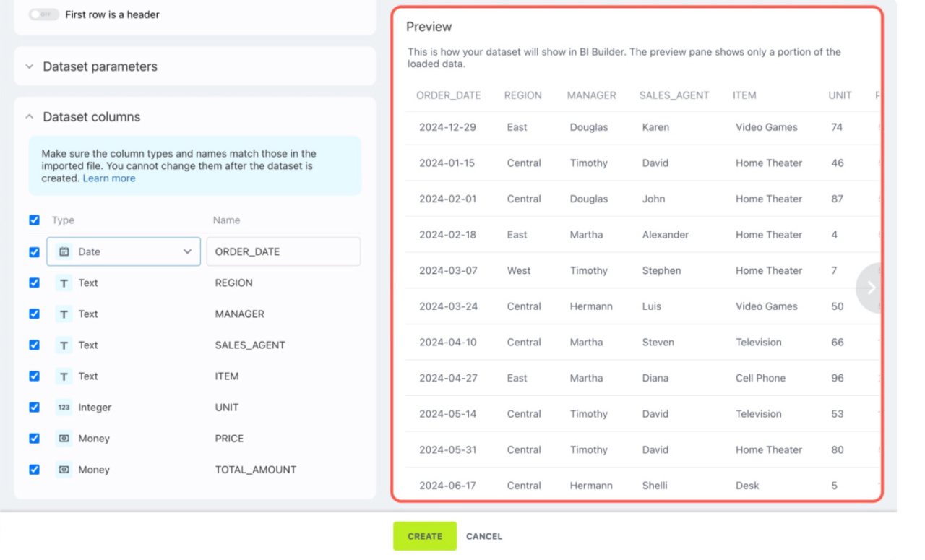
Task: Click the Date type calendar icon
Action: coord(64,251)
